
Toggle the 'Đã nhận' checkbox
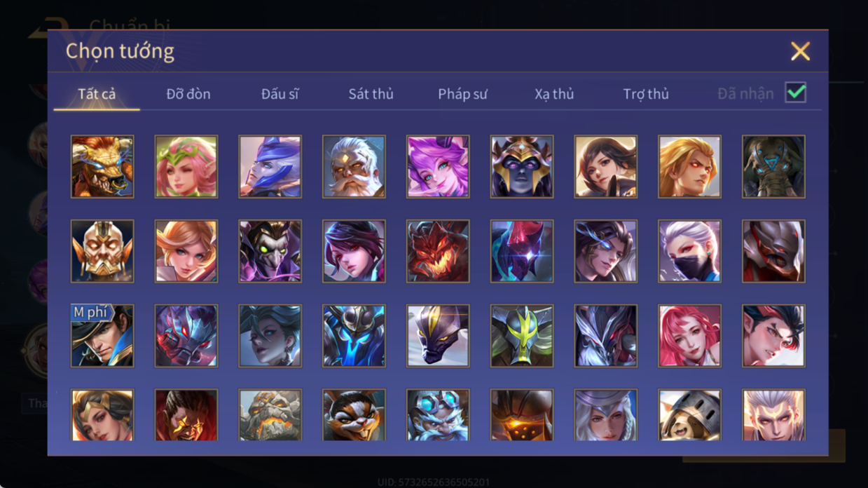pos(795,93)
